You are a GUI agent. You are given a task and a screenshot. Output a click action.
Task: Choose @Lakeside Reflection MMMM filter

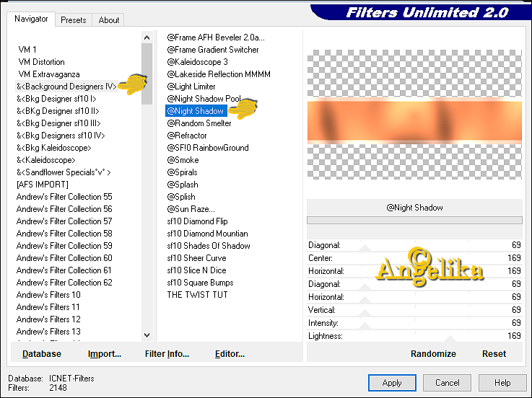[219, 74]
